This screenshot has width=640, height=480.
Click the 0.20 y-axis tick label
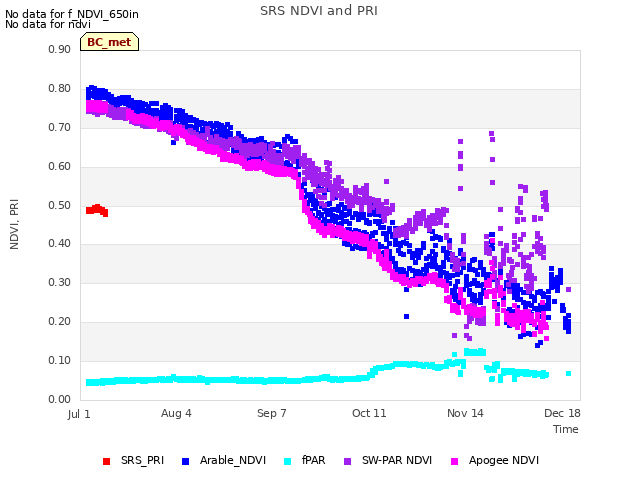click(x=60, y=322)
